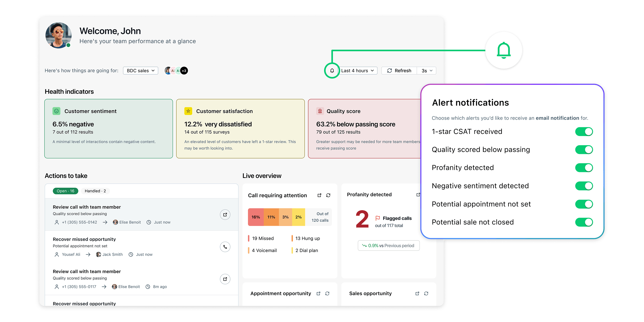Viewport: 644px width, 322px height.
Task: Click Jack Smith in missed opportunity row
Action: [x=110, y=254]
